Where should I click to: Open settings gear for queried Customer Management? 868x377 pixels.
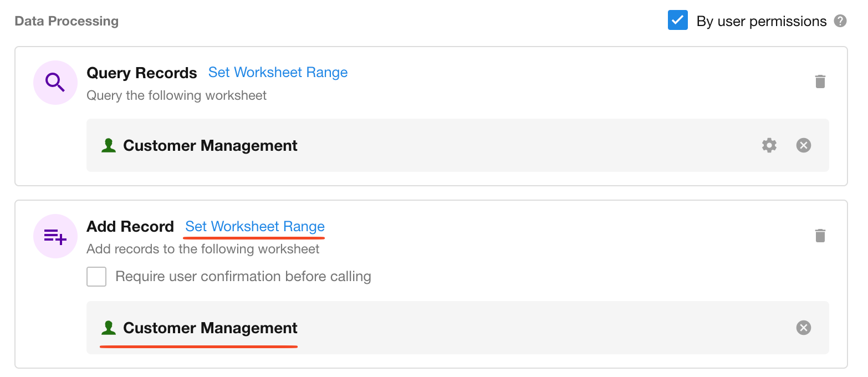coord(769,145)
